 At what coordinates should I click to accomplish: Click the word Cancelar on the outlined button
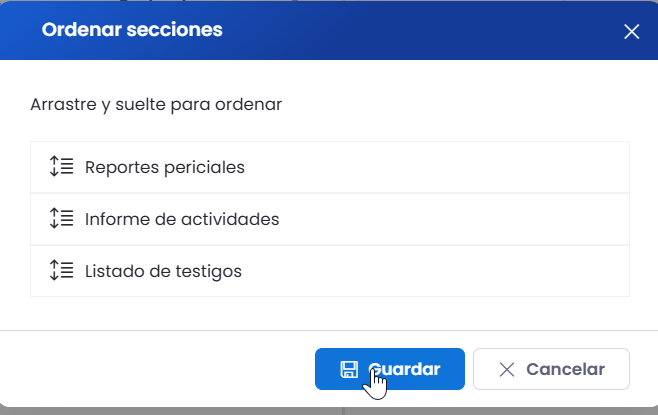click(565, 369)
